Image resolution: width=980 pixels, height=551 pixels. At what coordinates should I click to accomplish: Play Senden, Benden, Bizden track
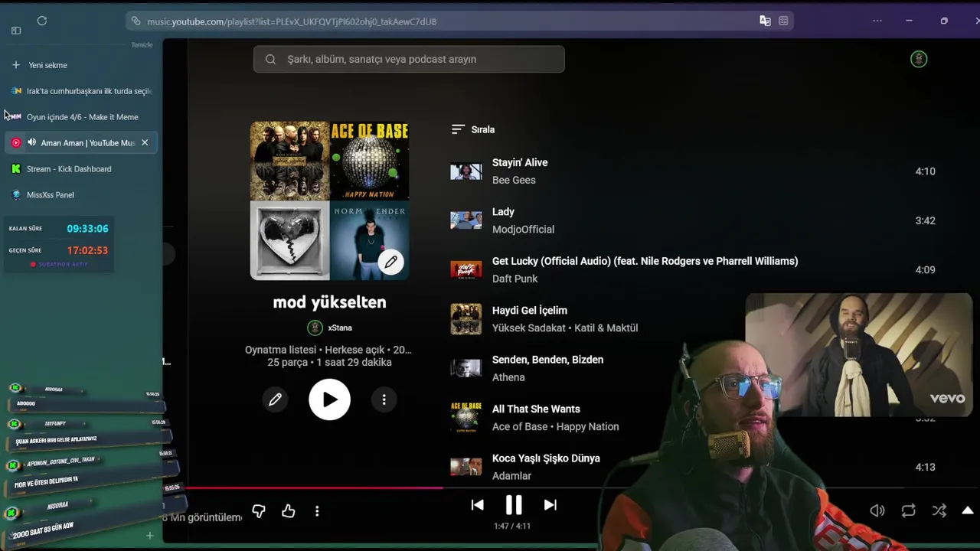pyautogui.click(x=547, y=359)
